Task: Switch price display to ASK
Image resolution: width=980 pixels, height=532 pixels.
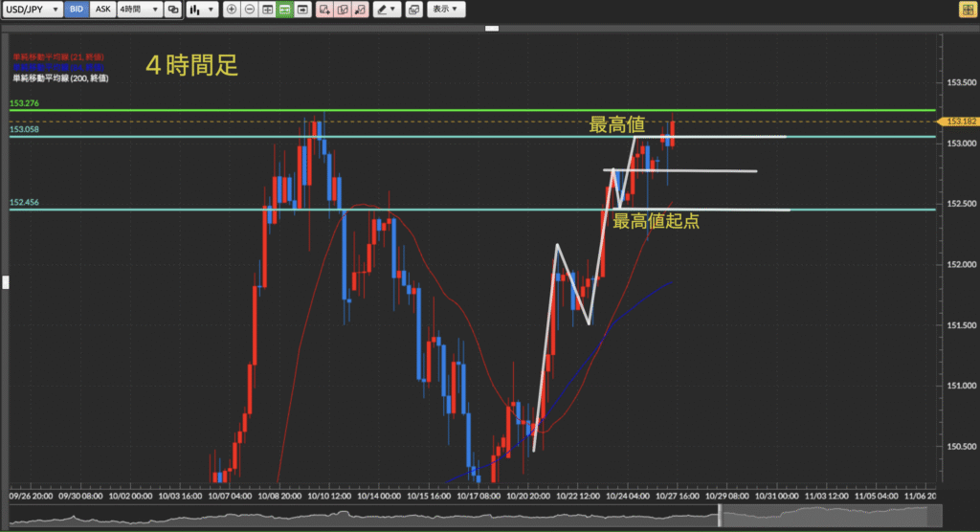Action: [x=102, y=9]
